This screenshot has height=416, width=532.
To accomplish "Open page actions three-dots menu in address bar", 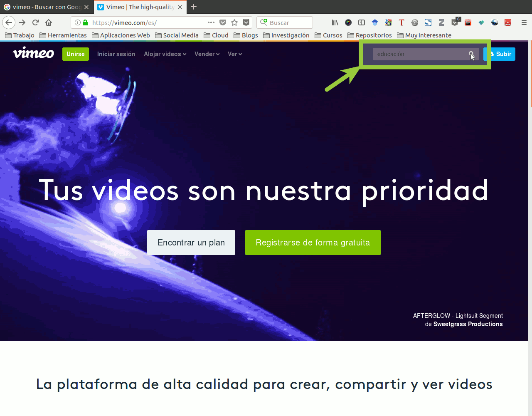I will [211, 22].
